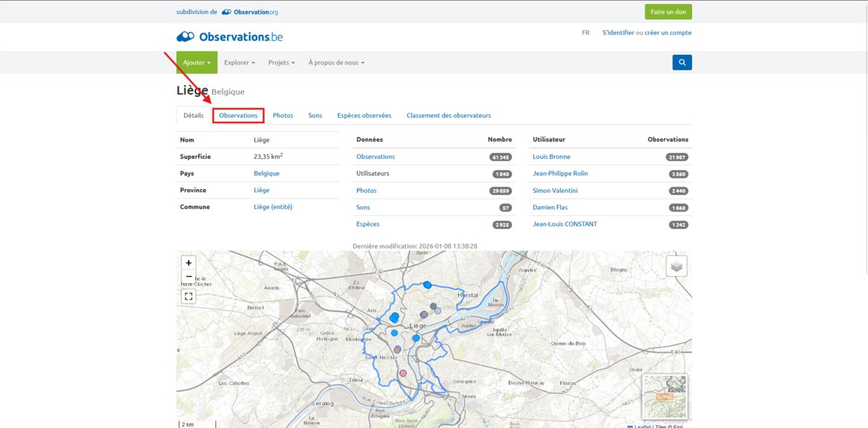Viewport: 868px width, 428px height.
Task: Click the minimap overview thumbnail
Action: tap(664, 397)
